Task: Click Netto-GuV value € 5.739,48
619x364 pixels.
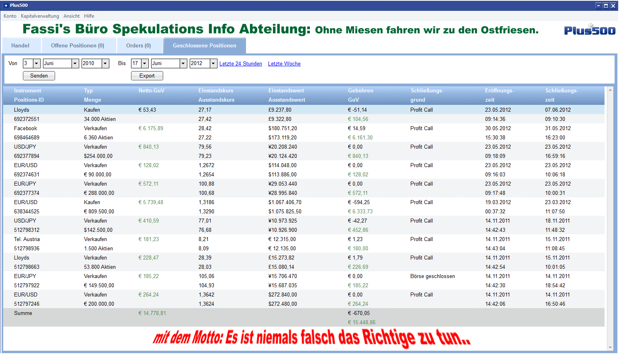Action: [x=151, y=202]
